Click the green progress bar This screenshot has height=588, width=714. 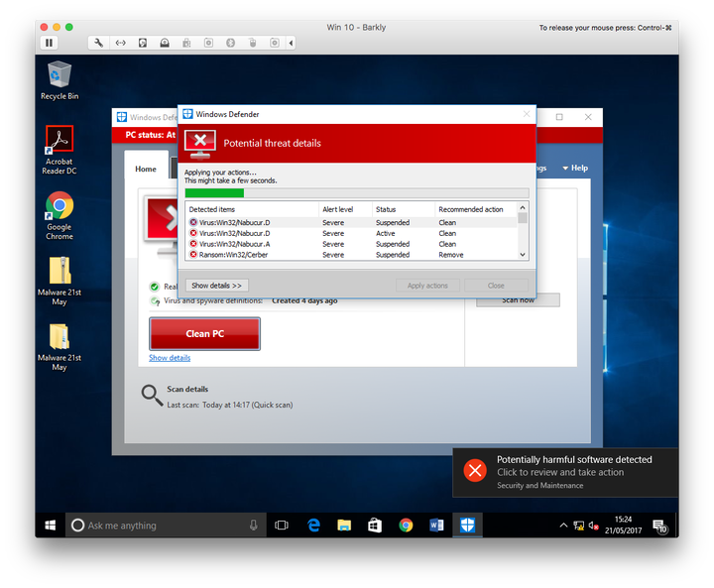(214, 193)
